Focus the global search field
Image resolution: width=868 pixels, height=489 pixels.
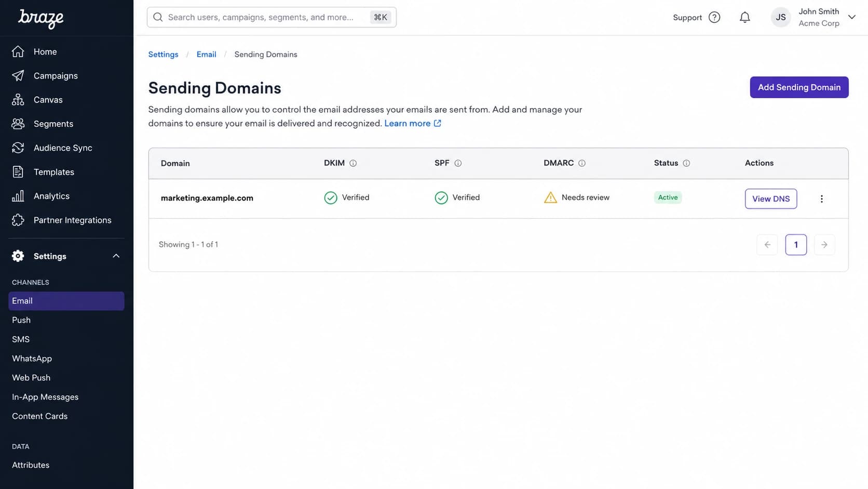[272, 17]
